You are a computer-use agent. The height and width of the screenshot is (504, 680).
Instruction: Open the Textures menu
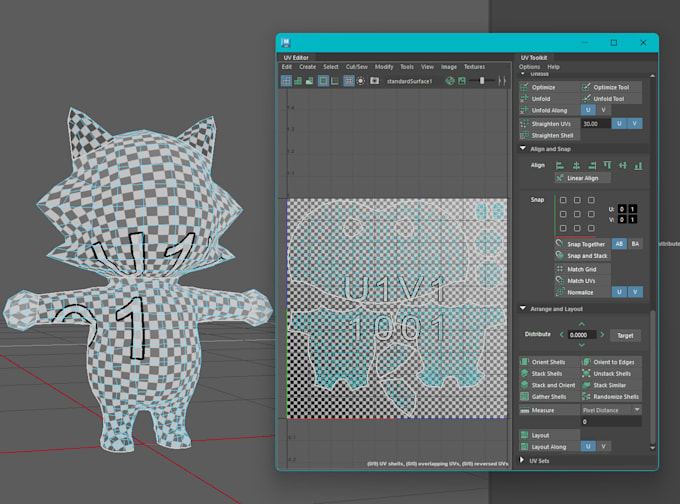click(474, 67)
